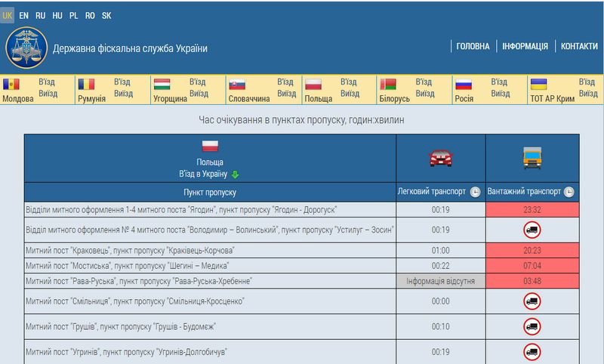Click В'їзд link for Польща
This screenshot has width=604, height=364.
pyautogui.click(x=349, y=82)
